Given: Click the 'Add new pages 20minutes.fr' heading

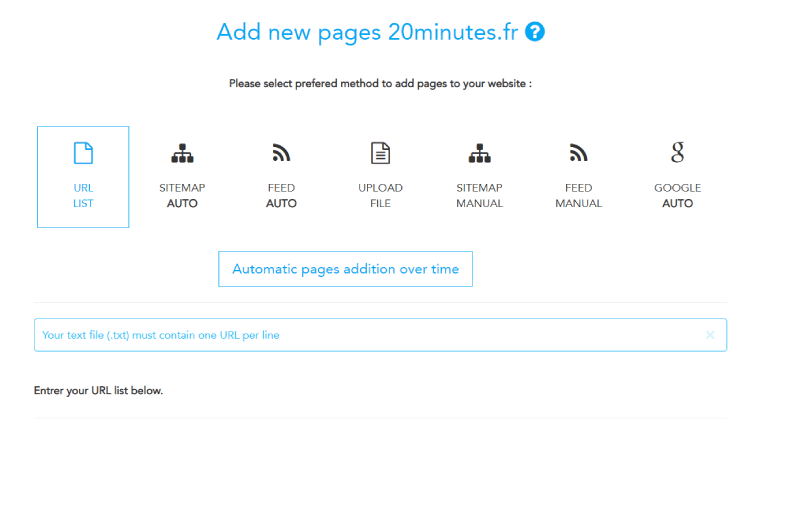Looking at the screenshot, I should coord(367,32).
